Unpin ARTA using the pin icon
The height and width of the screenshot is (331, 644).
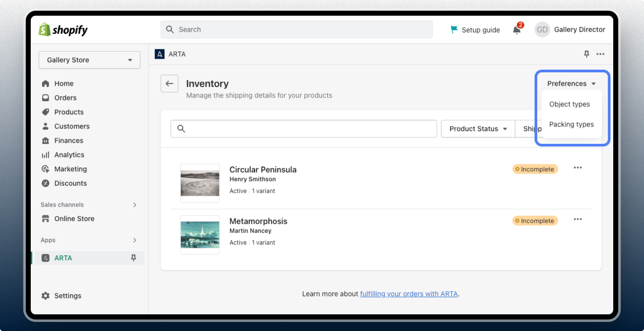coord(134,258)
